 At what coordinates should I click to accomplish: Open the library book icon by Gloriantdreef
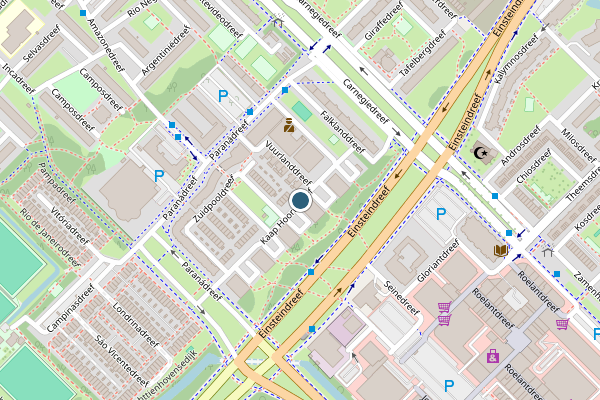[x=501, y=251]
